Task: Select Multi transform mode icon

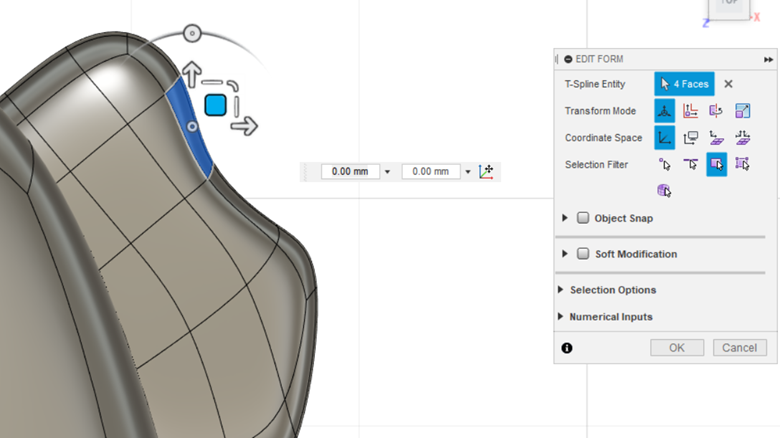Action: point(665,110)
